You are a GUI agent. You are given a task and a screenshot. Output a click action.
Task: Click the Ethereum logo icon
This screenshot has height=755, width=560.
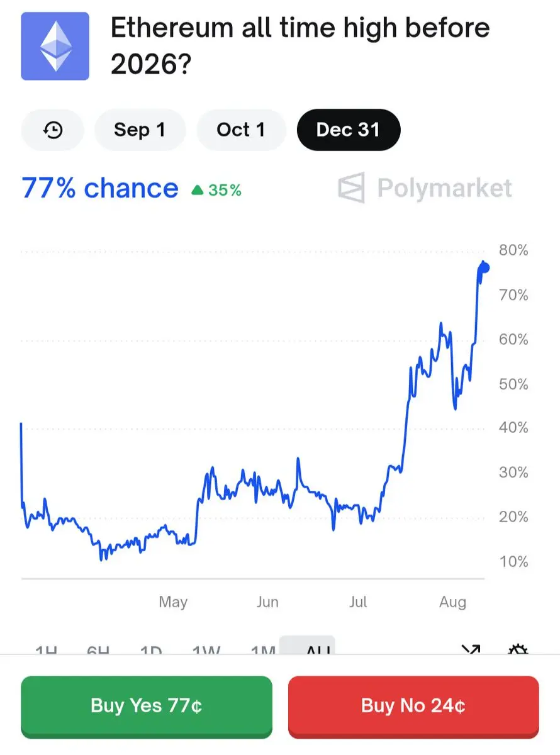[55, 46]
